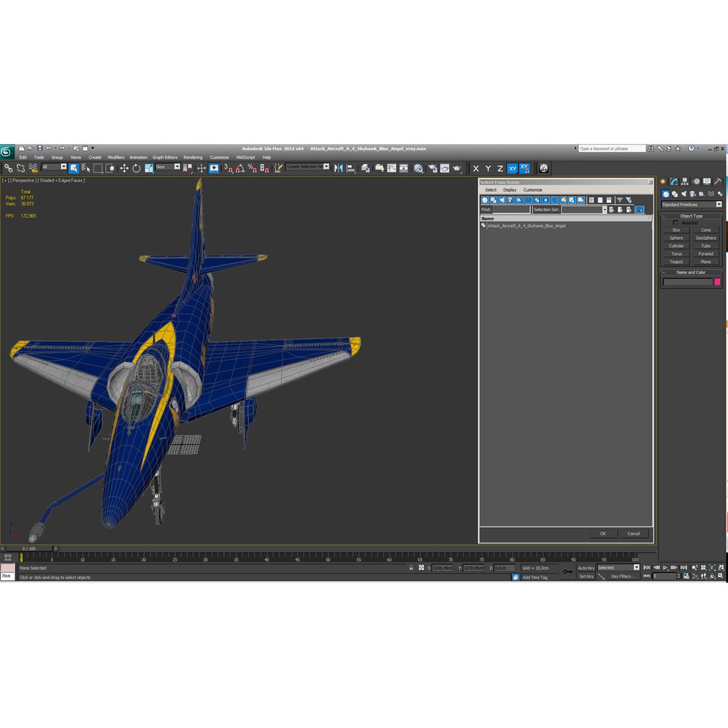Image resolution: width=728 pixels, height=728 pixels.
Task: Create a Teapot primitive
Action: [x=676, y=262]
